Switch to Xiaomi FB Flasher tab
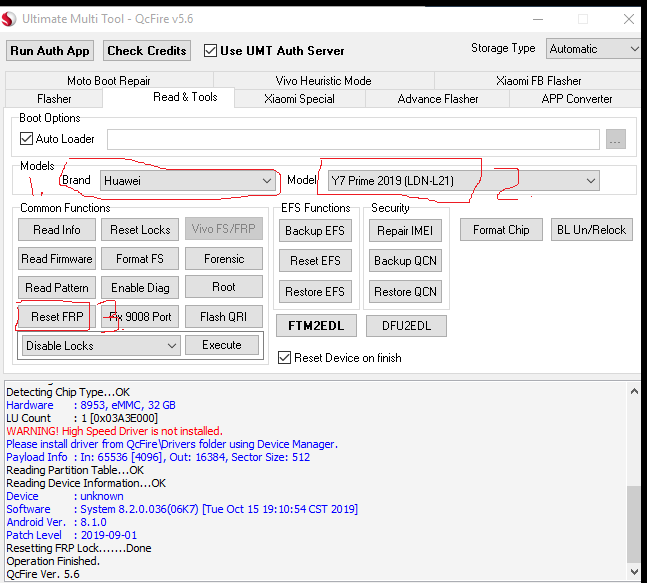This screenshot has width=647, height=583. (538, 80)
